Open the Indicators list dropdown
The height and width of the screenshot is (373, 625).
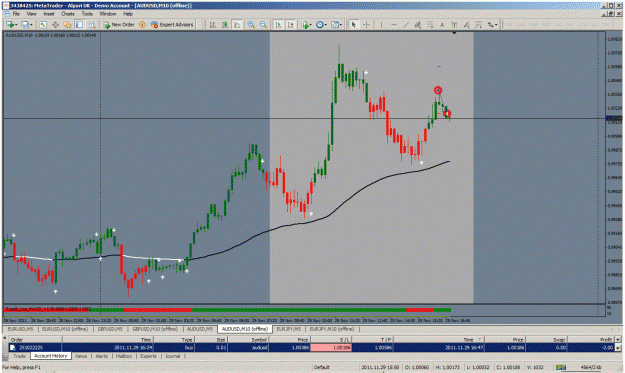click(x=306, y=25)
